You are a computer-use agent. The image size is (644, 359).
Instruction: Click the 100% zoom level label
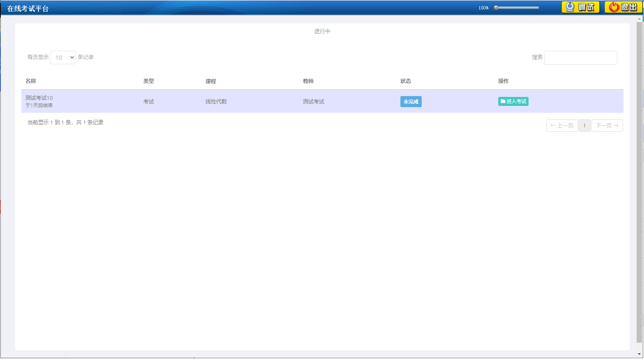coord(484,8)
